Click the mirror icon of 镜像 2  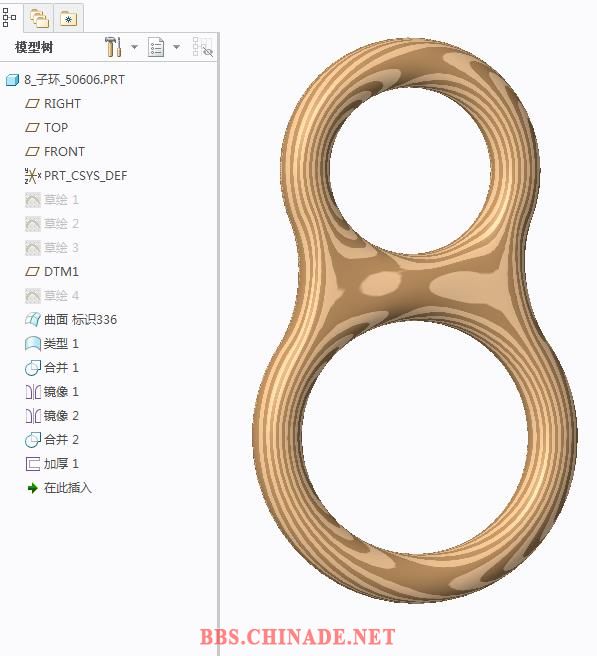point(33,416)
